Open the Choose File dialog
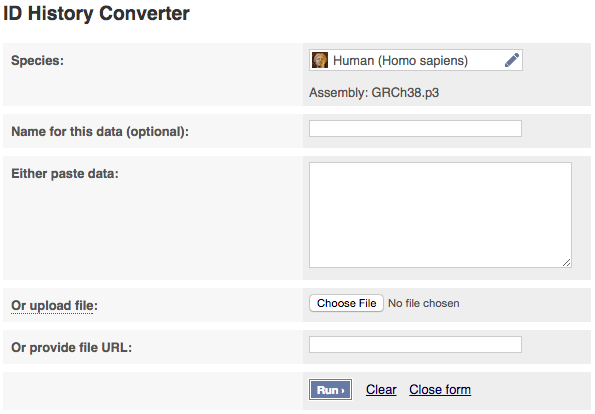Image resolution: width=595 pixels, height=414 pixels. (x=346, y=303)
